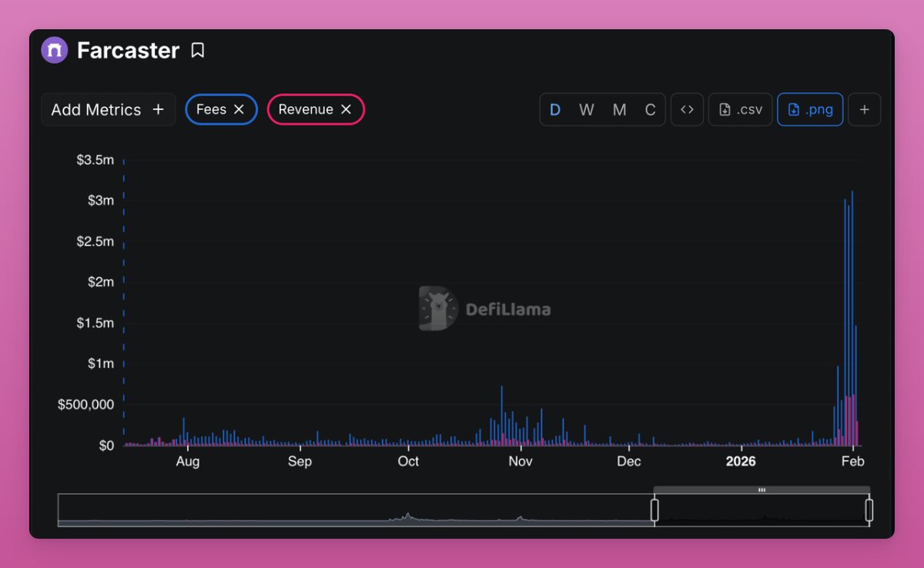Click the October spike in overview timeline
Viewport: 924px width, 568px height.
(x=408, y=516)
